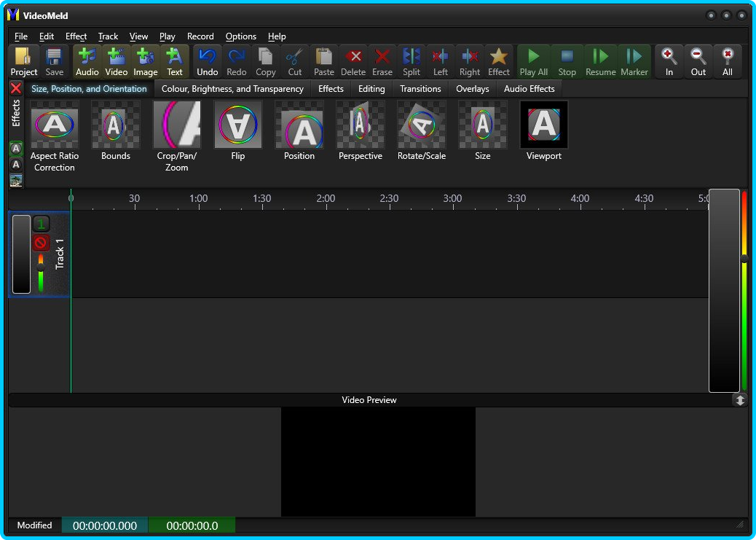Zoom In on the timeline

[x=669, y=62]
